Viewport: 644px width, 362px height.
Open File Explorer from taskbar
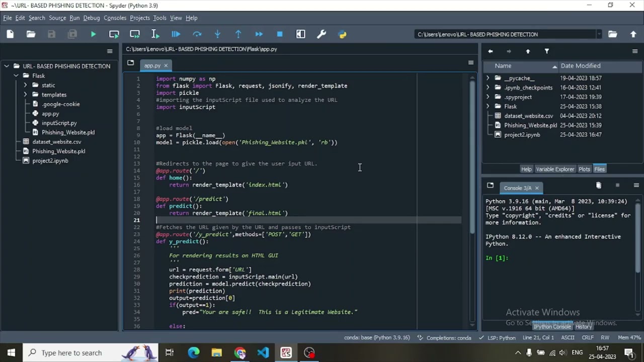(x=217, y=353)
